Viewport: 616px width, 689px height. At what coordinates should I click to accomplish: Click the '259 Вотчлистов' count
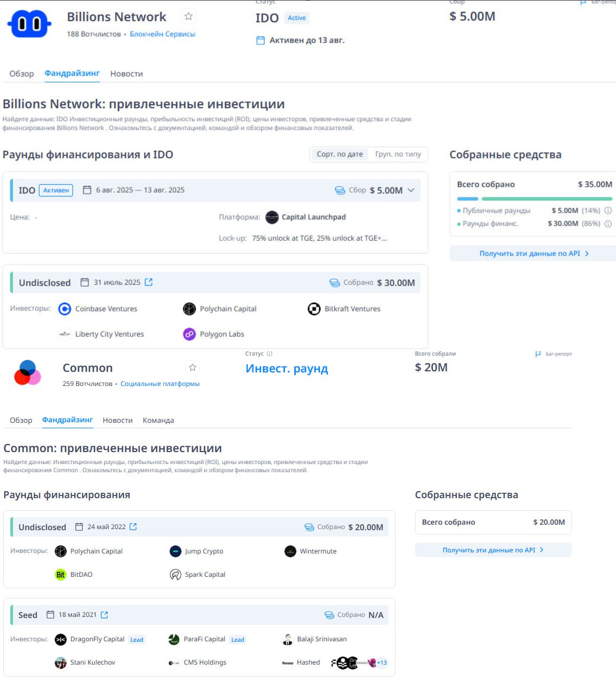[87, 383]
